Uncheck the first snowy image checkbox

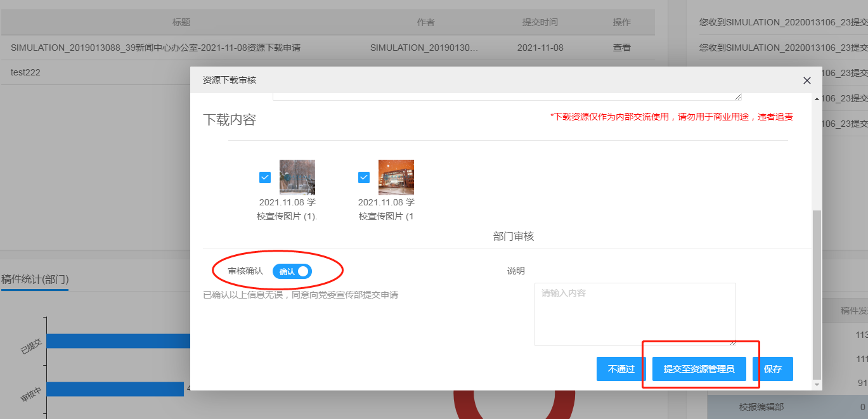265,177
